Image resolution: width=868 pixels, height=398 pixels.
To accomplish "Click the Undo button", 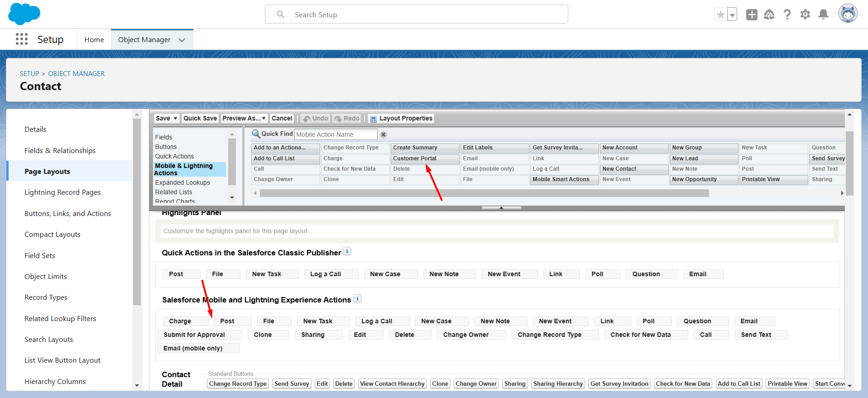I will (316, 118).
